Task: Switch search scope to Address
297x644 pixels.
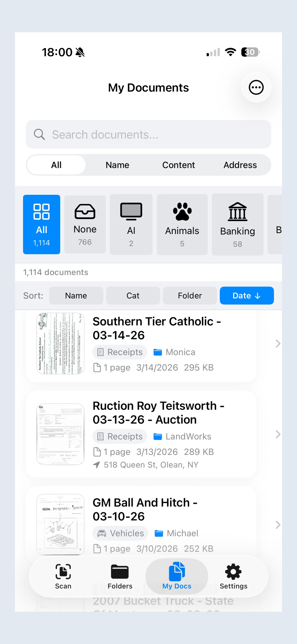Action: [x=240, y=165]
